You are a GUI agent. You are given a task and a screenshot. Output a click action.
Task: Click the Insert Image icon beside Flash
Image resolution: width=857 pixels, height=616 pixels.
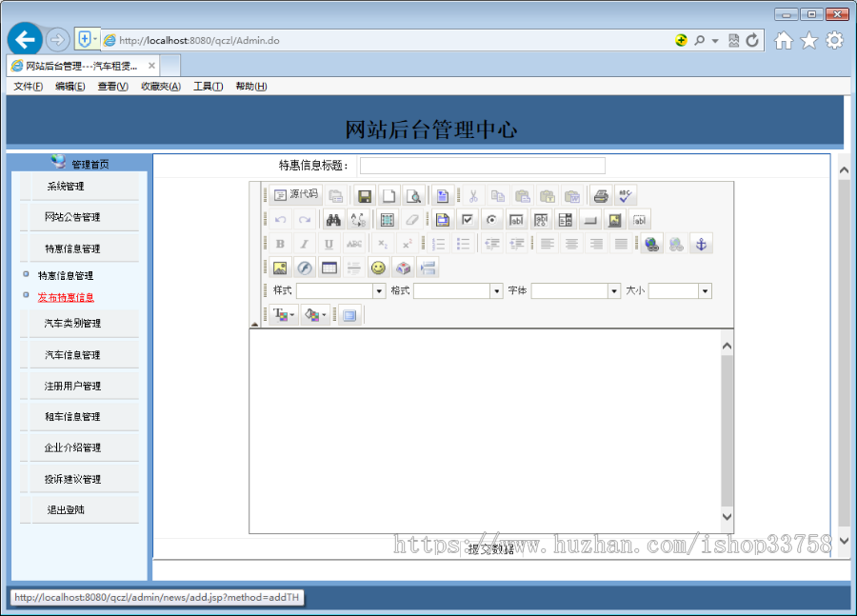tap(279, 268)
